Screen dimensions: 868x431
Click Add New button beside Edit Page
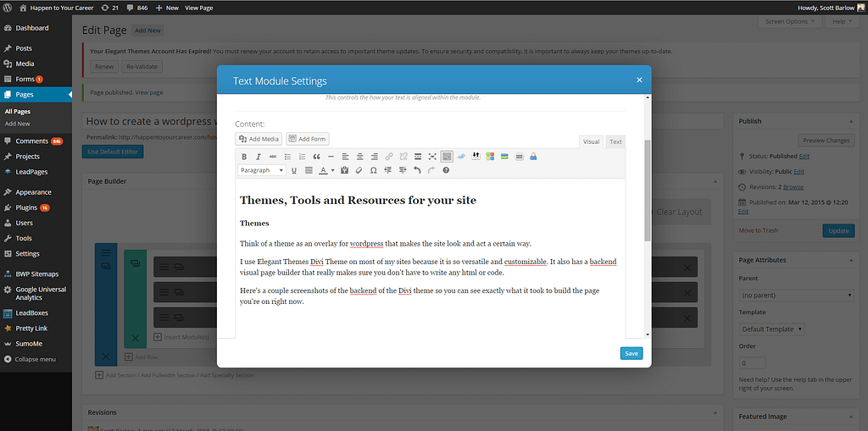(x=147, y=31)
